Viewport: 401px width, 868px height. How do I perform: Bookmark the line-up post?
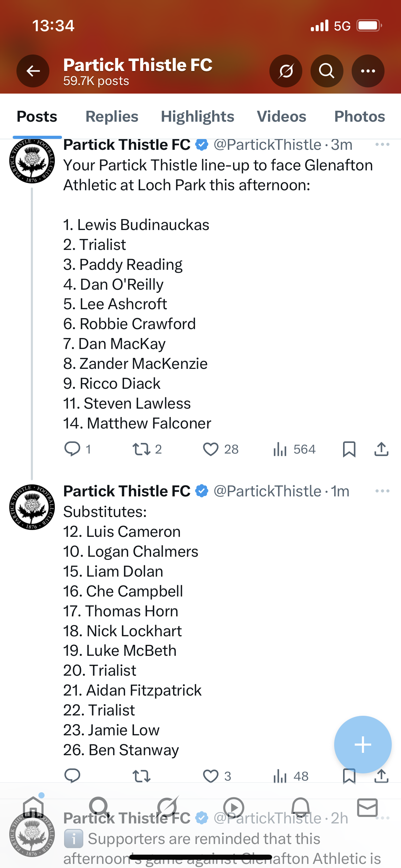coord(349,449)
